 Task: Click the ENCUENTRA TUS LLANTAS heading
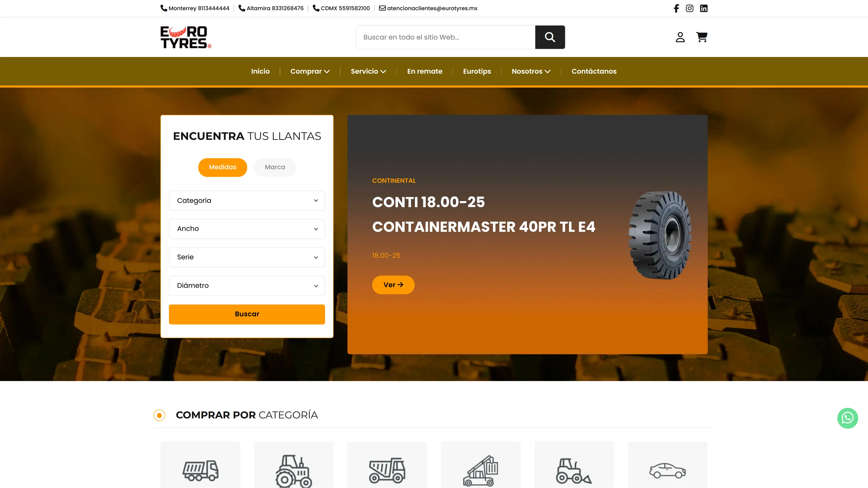(x=247, y=136)
